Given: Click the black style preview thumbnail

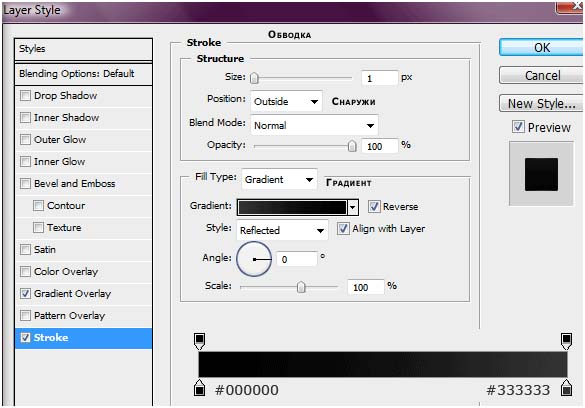Looking at the screenshot, I should coord(541,174).
